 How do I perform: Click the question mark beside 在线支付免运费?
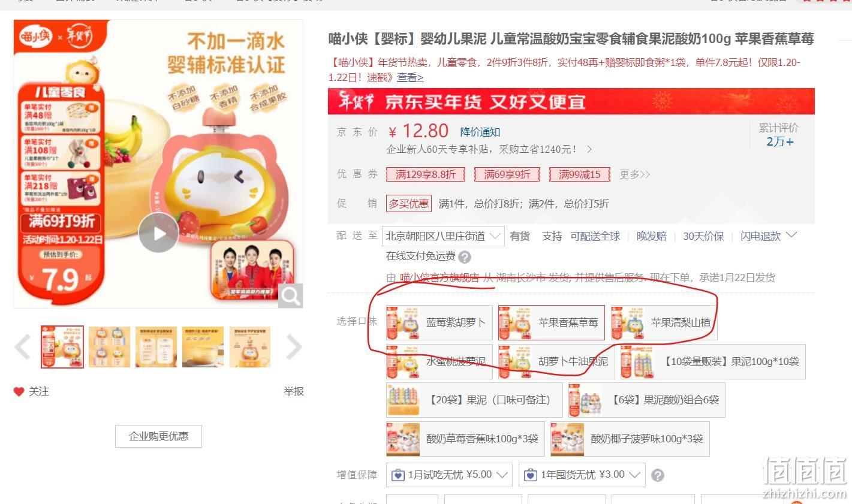465,257
